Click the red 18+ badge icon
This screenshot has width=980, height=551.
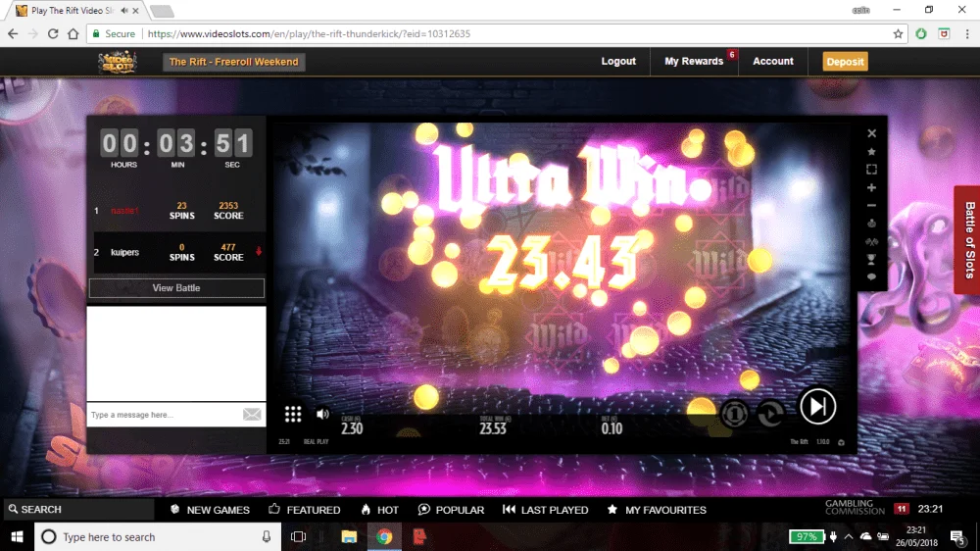[901, 509]
